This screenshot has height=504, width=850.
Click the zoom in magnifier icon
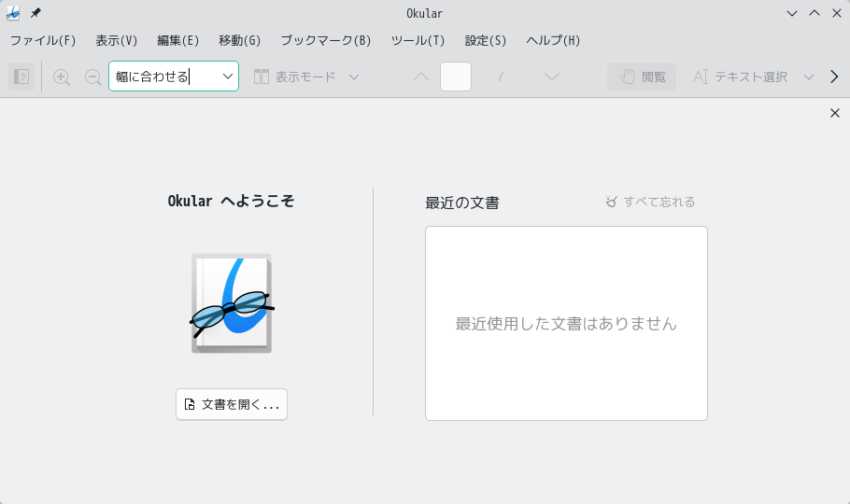[62, 77]
